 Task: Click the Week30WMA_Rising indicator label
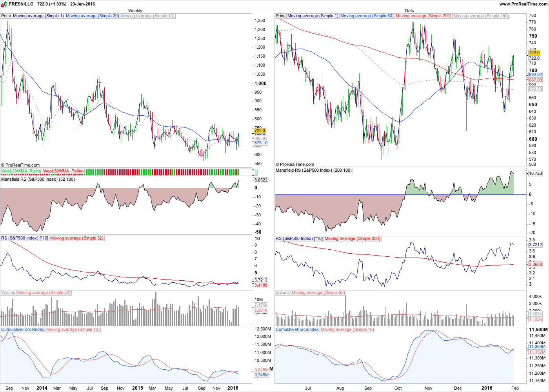(21, 171)
